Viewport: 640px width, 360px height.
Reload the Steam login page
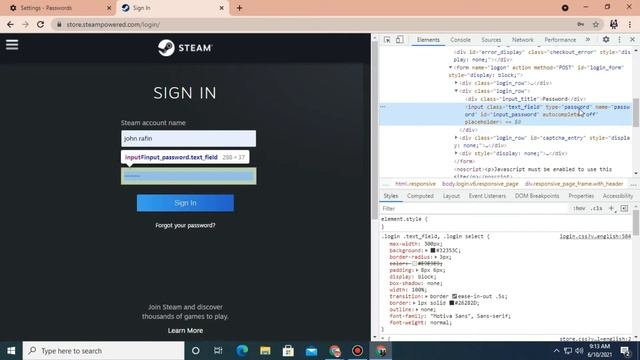40,24
